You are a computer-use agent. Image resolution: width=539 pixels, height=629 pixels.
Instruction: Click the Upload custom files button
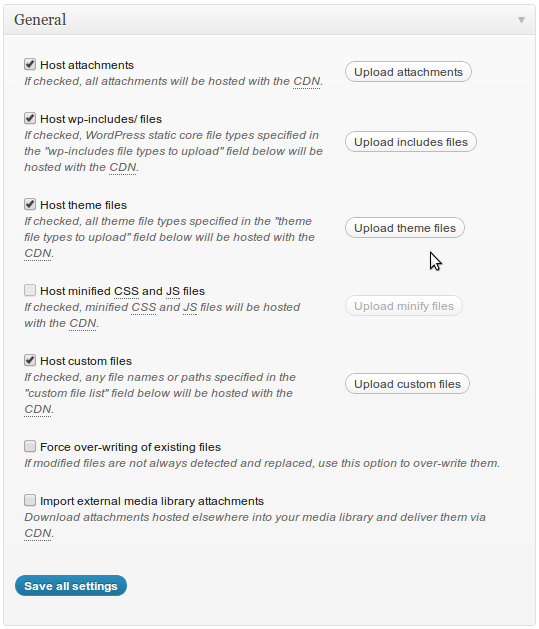407,384
